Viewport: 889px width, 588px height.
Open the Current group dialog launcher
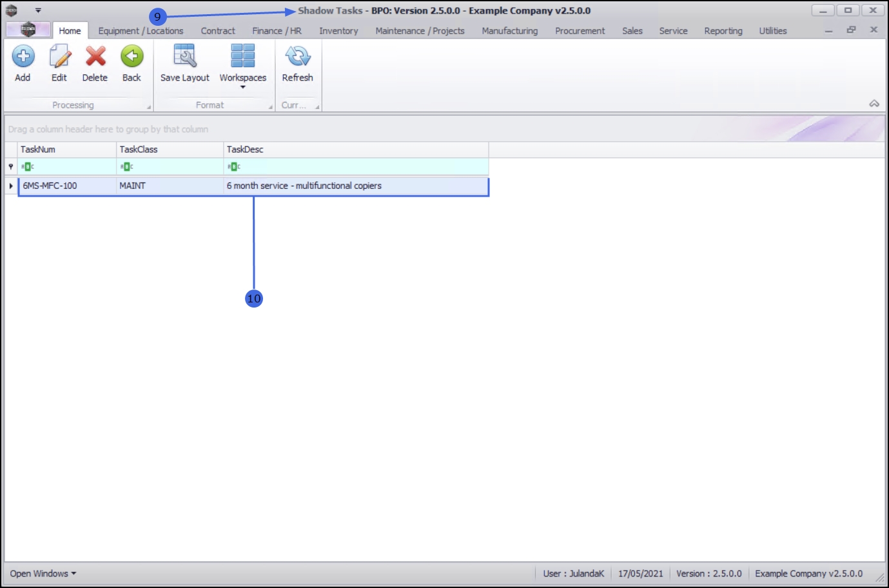[317, 107]
